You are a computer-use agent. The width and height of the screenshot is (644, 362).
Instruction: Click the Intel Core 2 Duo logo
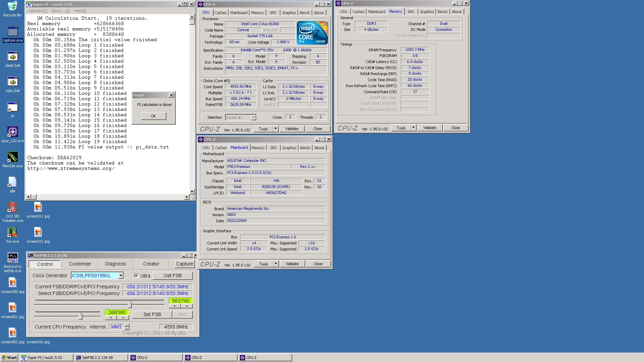coord(312,33)
